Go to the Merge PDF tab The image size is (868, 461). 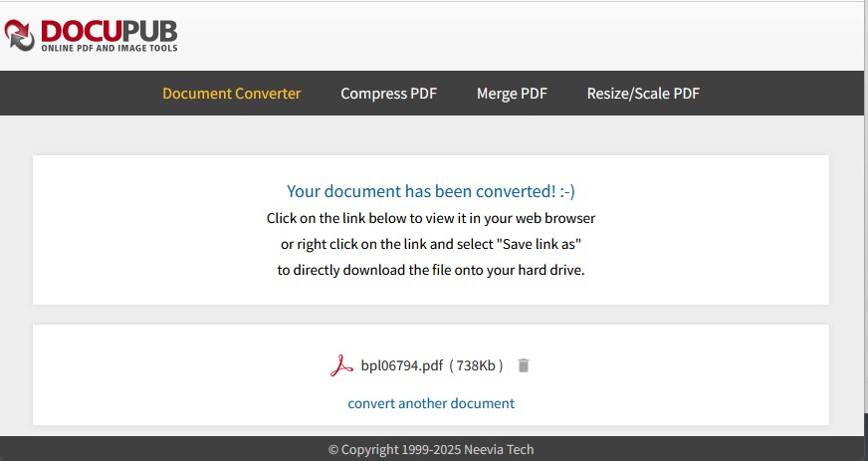pos(512,93)
